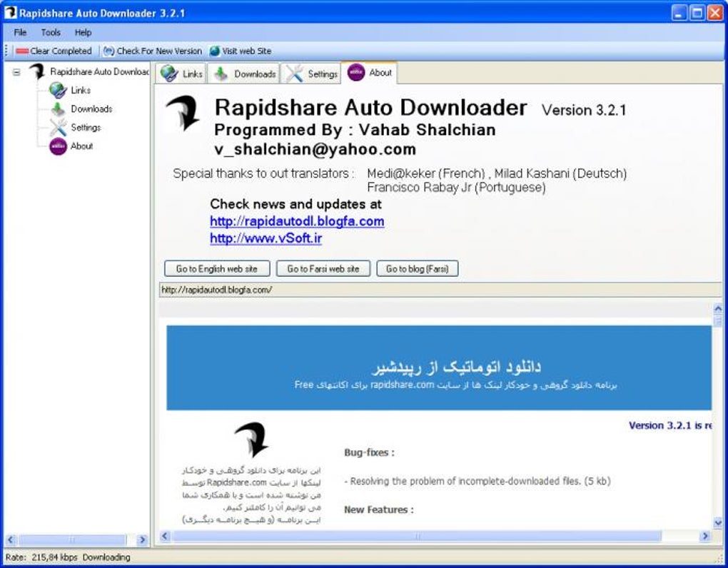Click the embedded browser URL address field
This screenshot has height=568, width=728.
[440, 290]
